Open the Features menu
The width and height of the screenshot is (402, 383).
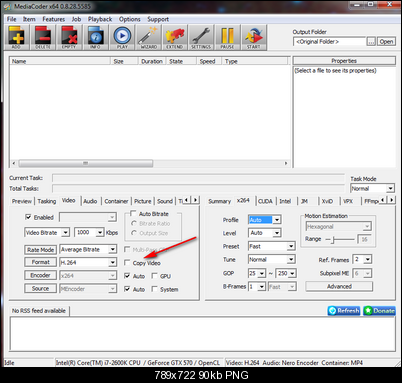[53, 19]
